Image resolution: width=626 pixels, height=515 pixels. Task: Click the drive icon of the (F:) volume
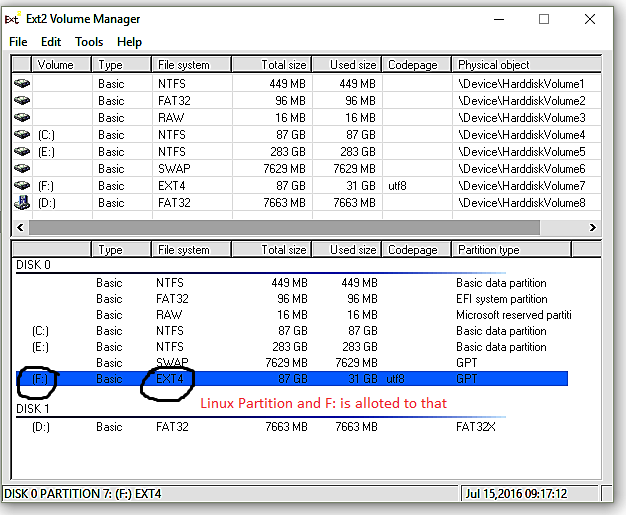[x=22, y=186]
